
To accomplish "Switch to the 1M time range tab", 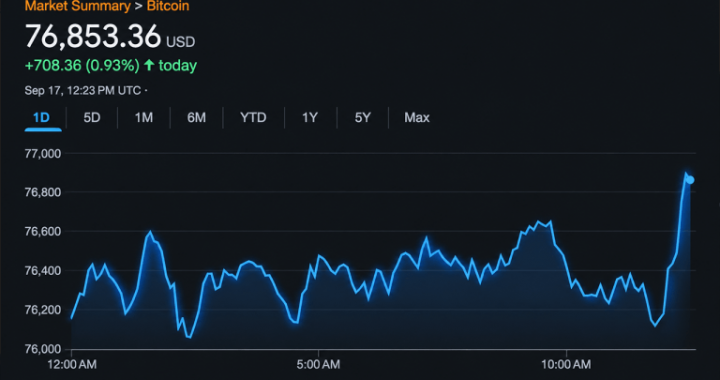I will pos(144,118).
